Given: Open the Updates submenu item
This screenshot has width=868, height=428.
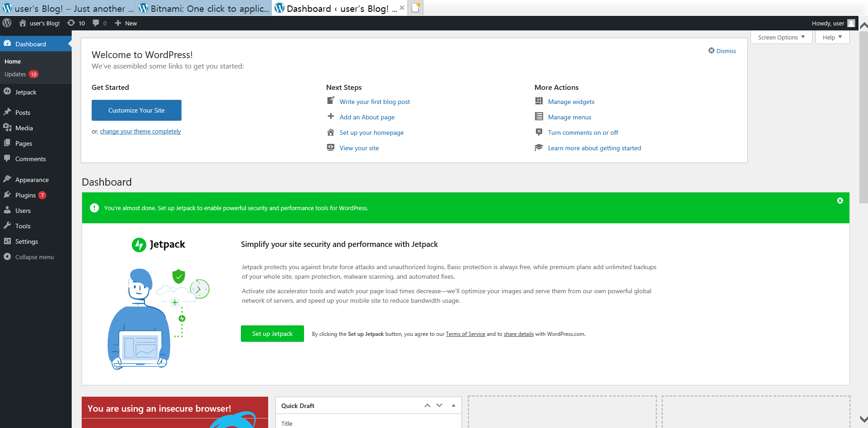Looking at the screenshot, I should [15, 74].
